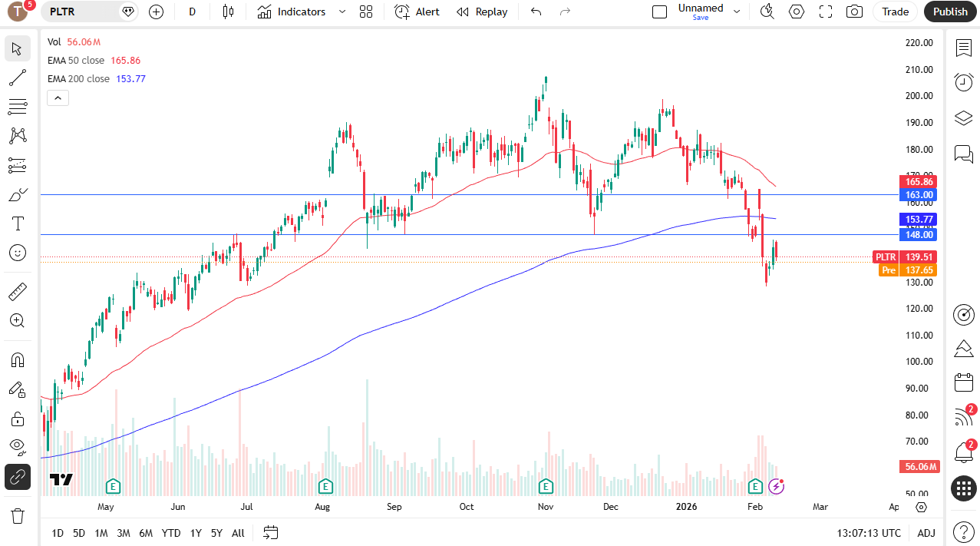Screen dimensions: 980x546
Task: Set range to All
Action: click(238, 533)
